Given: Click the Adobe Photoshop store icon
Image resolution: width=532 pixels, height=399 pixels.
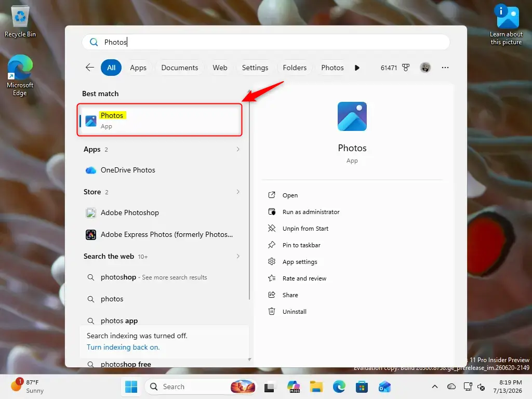Looking at the screenshot, I should (90, 212).
